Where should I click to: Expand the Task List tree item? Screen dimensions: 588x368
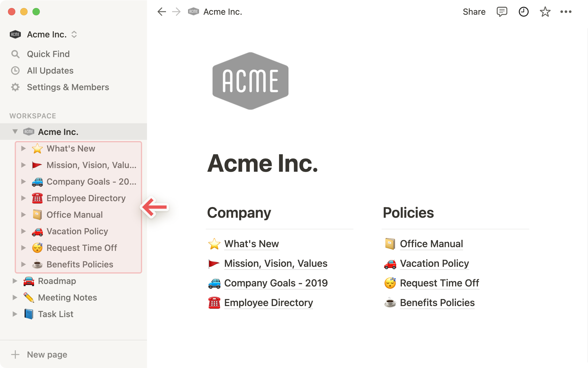click(x=15, y=314)
